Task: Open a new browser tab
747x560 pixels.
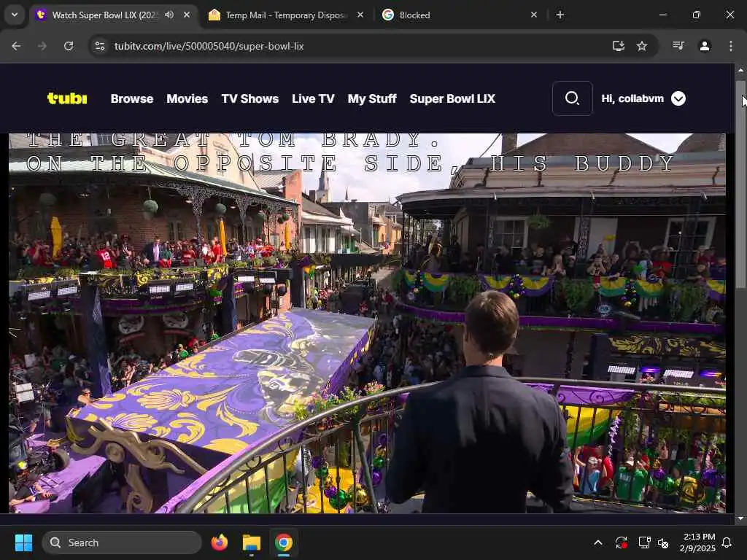Action: [560, 15]
